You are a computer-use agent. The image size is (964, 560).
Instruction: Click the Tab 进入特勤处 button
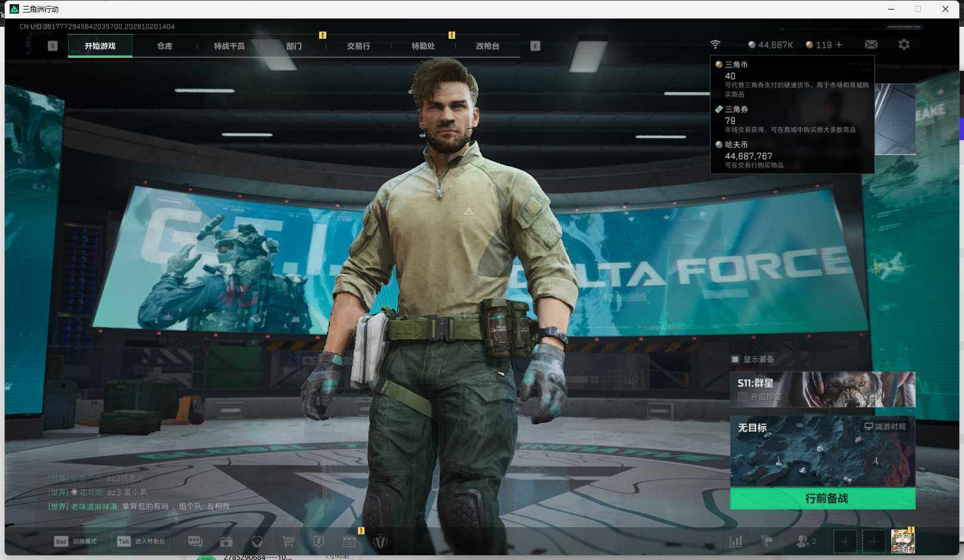click(142, 542)
